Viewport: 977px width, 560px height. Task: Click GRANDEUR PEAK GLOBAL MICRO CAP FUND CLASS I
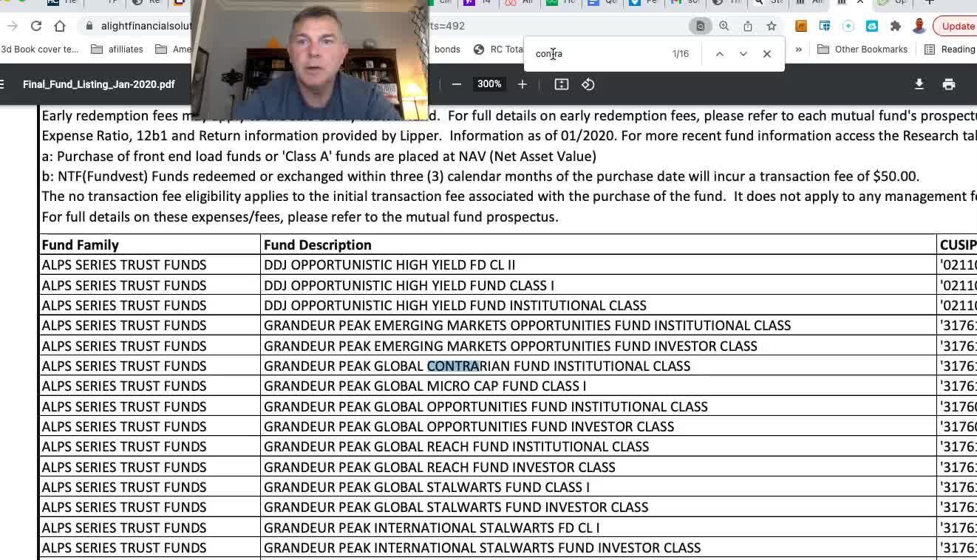[x=425, y=386]
